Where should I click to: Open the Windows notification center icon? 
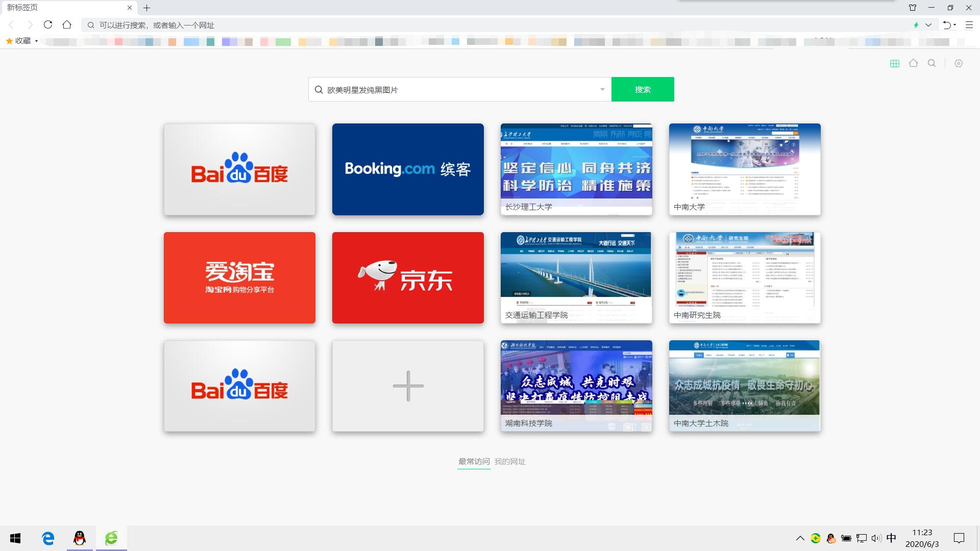pyautogui.click(x=959, y=538)
